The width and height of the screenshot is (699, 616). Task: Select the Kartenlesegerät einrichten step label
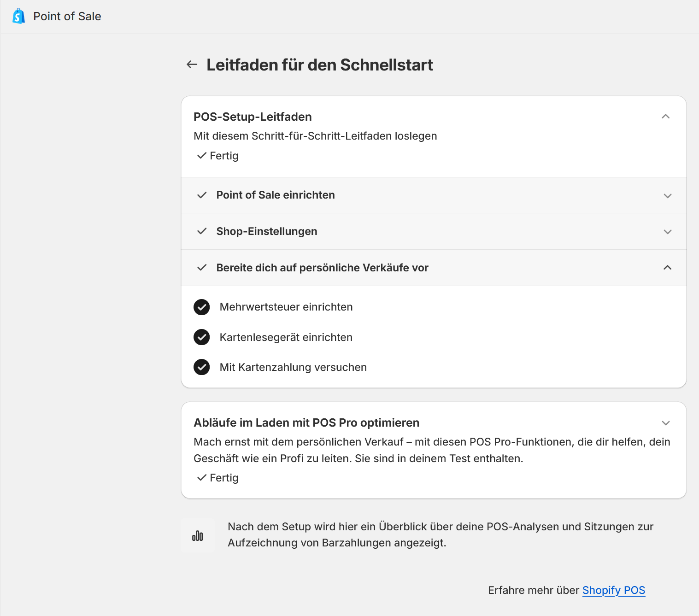pyautogui.click(x=286, y=337)
